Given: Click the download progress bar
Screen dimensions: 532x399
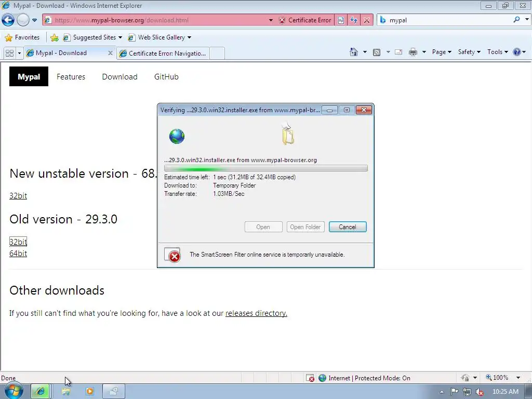Looking at the screenshot, I should (265, 168).
